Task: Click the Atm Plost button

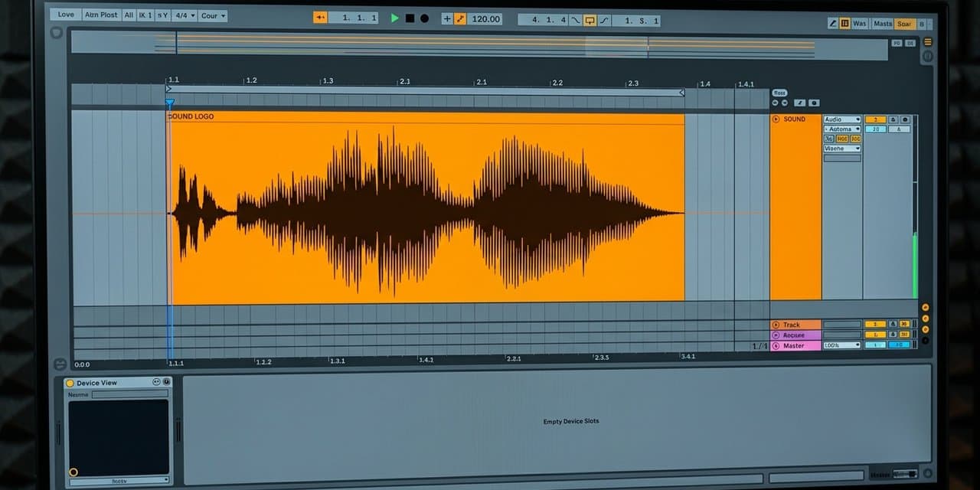Action: click(102, 15)
